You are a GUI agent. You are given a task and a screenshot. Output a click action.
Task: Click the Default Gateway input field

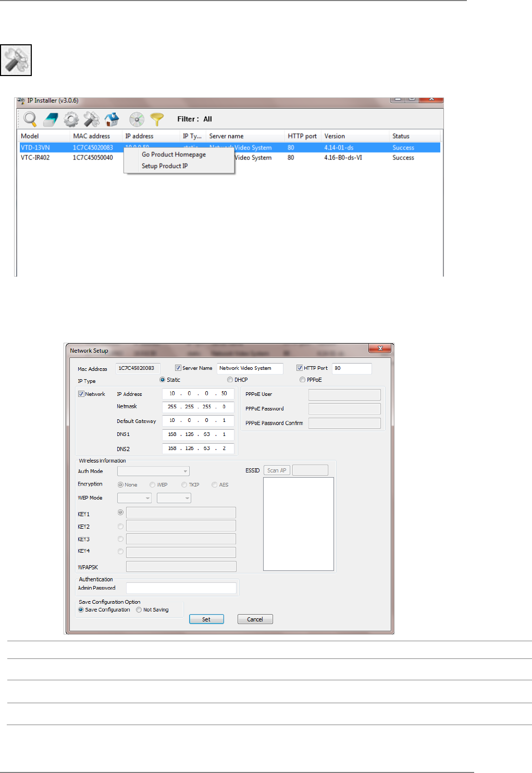(198, 420)
